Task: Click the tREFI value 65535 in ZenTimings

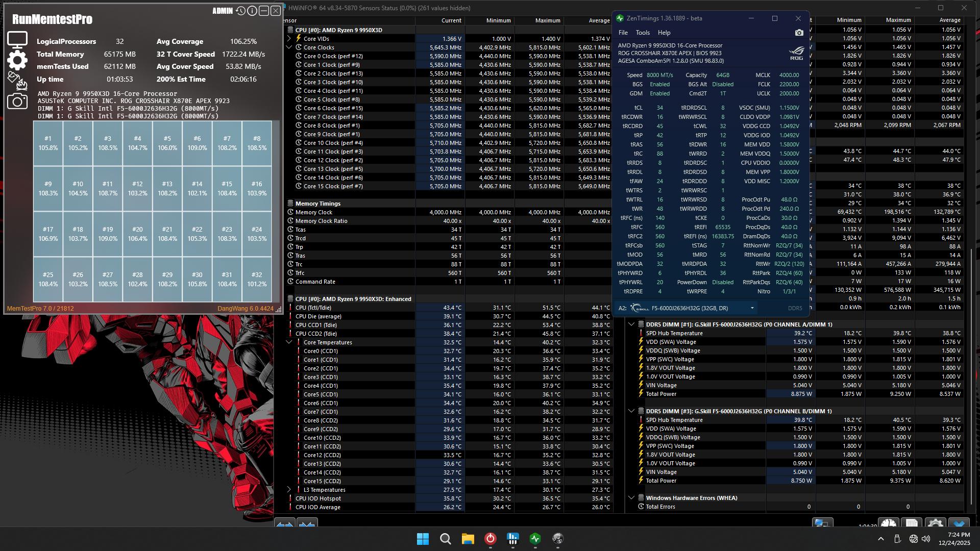Action: 722,227
